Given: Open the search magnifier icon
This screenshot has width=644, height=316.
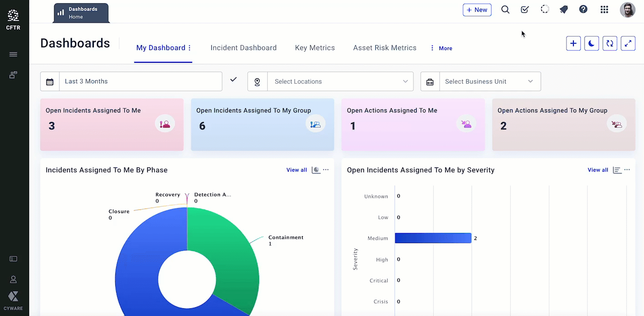Looking at the screenshot, I should point(505,10).
